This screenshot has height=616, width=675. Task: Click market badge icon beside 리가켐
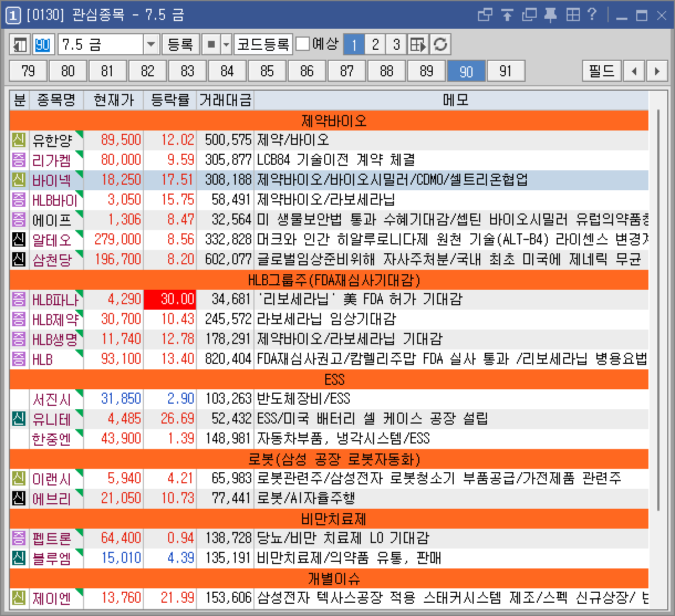click(19, 160)
